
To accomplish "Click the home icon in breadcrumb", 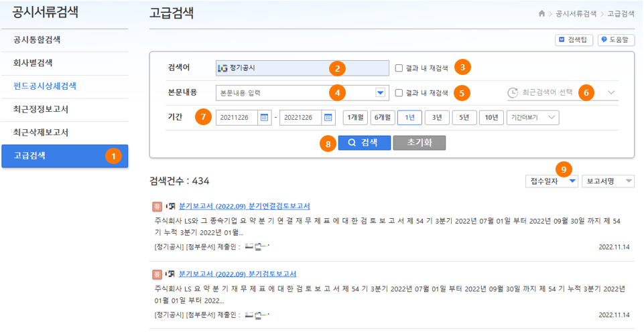I will click(541, 13).
